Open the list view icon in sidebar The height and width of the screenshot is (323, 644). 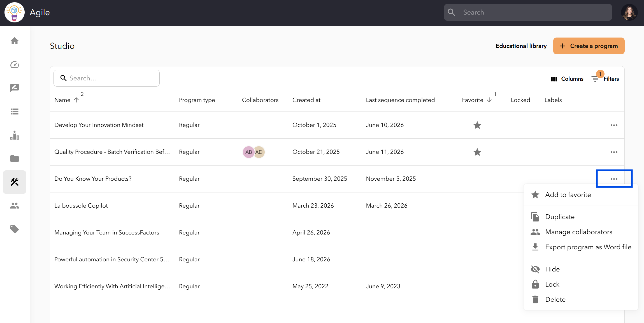coord(15,111)
